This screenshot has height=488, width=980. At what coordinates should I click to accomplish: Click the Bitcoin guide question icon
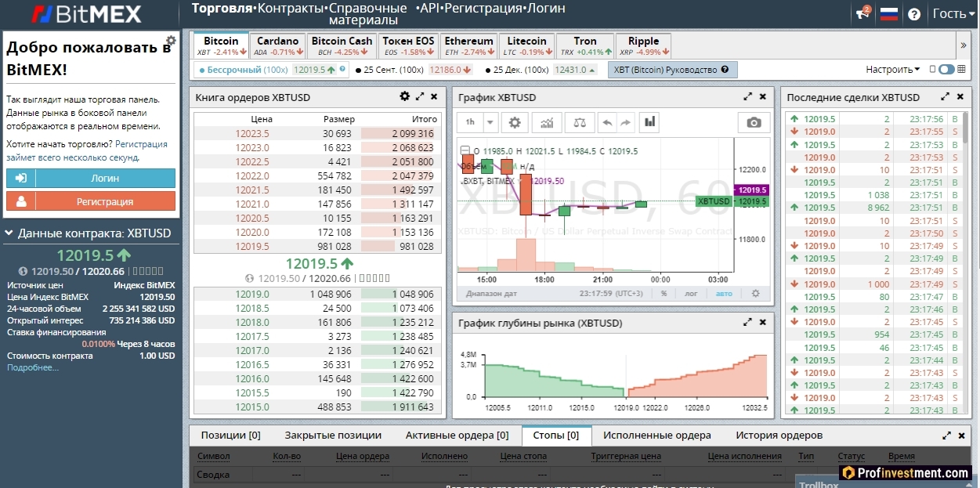pyautogui.click(x=725, y=70)
